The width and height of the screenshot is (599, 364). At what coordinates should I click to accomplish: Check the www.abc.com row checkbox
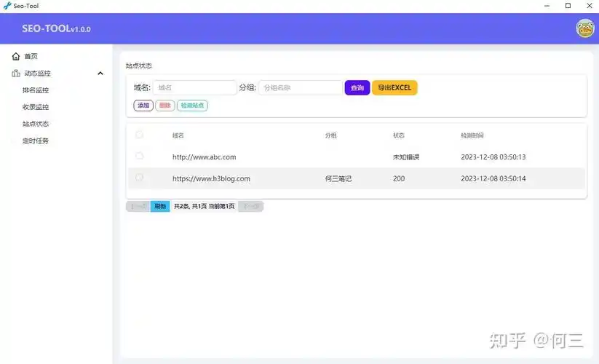coord(140,156)
